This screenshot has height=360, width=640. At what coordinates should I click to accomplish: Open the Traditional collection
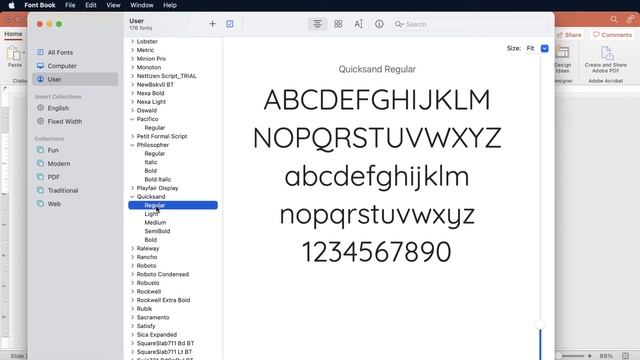click(x=76, y=191)
